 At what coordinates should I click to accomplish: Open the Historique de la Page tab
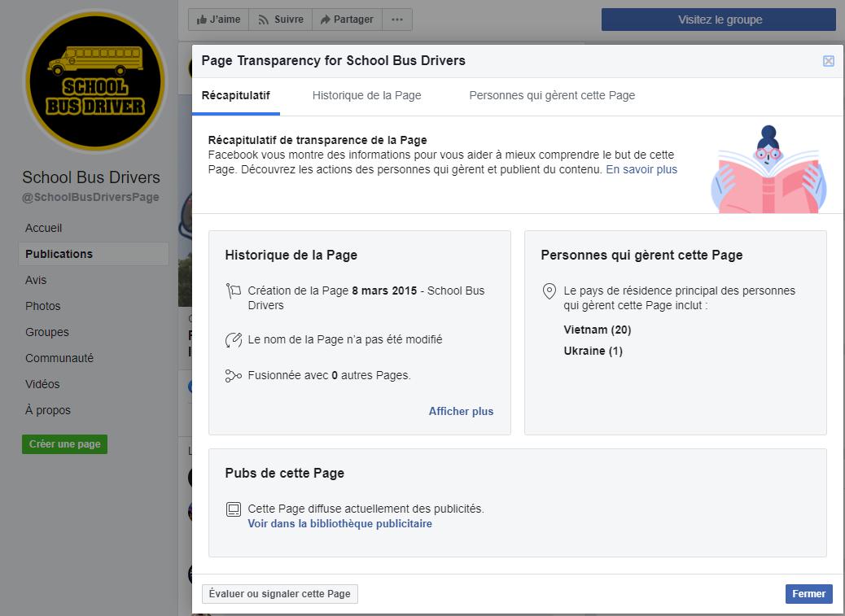coord(367,95)
